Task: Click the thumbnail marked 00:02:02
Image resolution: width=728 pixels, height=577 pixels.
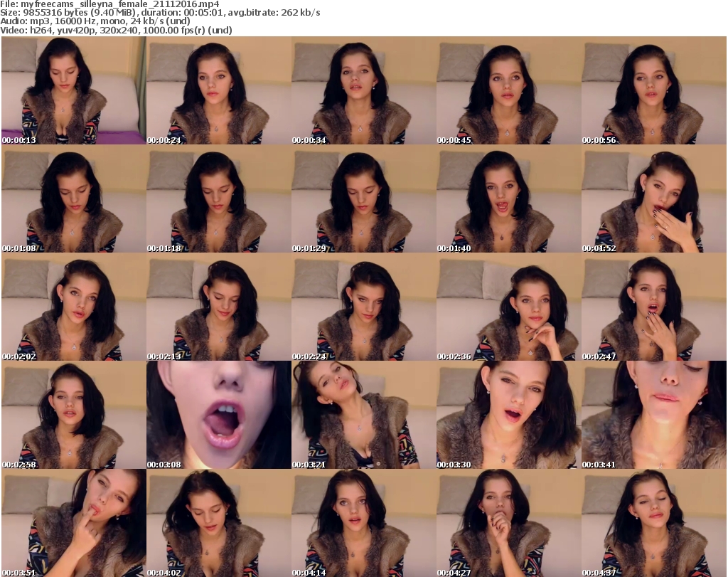Action: (x=74, y=307)
